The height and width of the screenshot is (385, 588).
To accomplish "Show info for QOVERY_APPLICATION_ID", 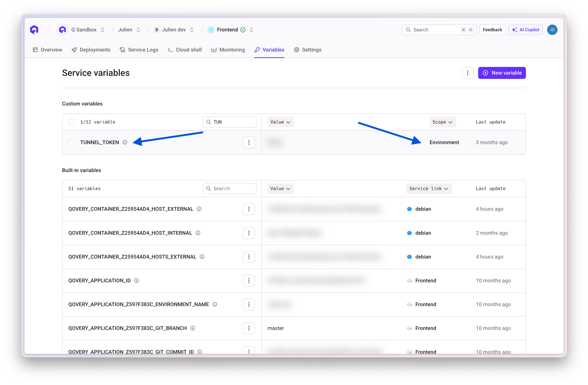I will pos(136,280).
